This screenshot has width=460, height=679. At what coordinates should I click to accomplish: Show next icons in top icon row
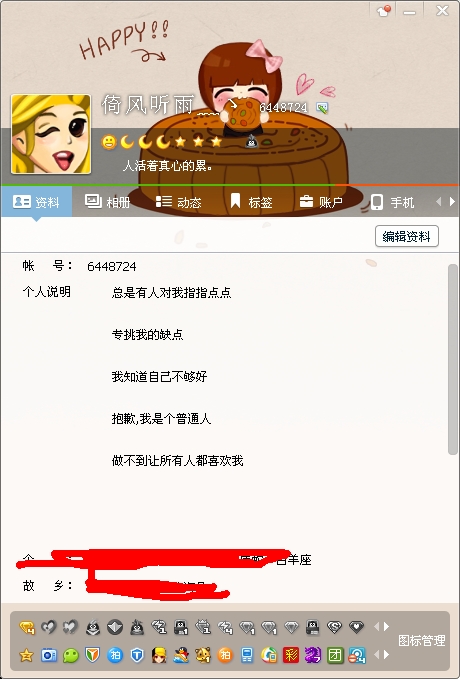[x=386, y=626]
